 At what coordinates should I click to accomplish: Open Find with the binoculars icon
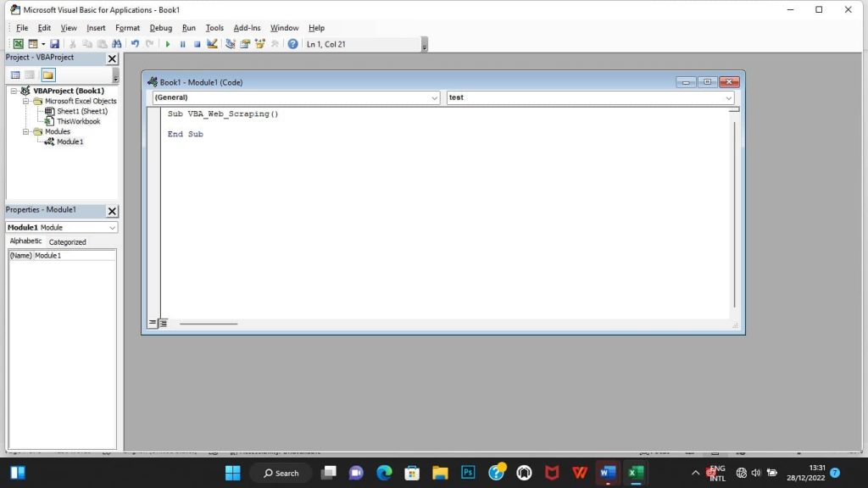(x=117, y=44)
